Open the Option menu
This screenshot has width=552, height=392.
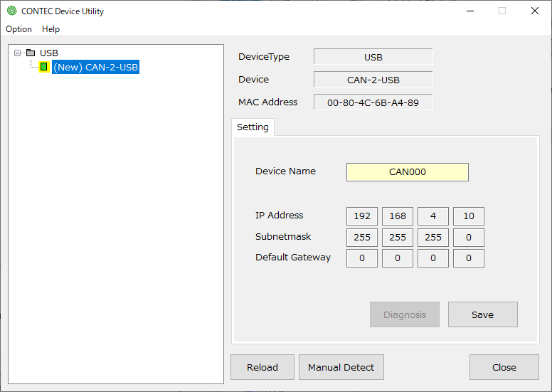pyautogui.click(x=18, y=29)
